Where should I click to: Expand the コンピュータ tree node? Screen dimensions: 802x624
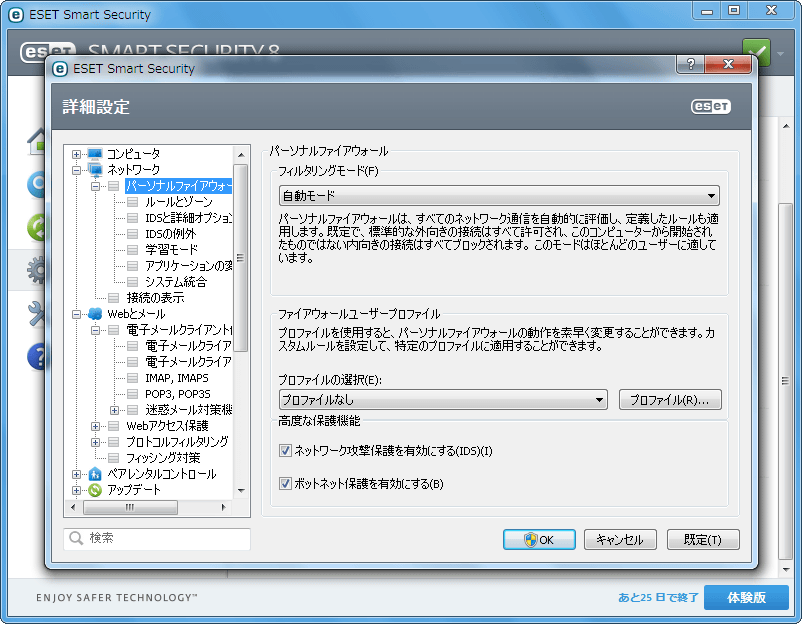coord(76,154)
